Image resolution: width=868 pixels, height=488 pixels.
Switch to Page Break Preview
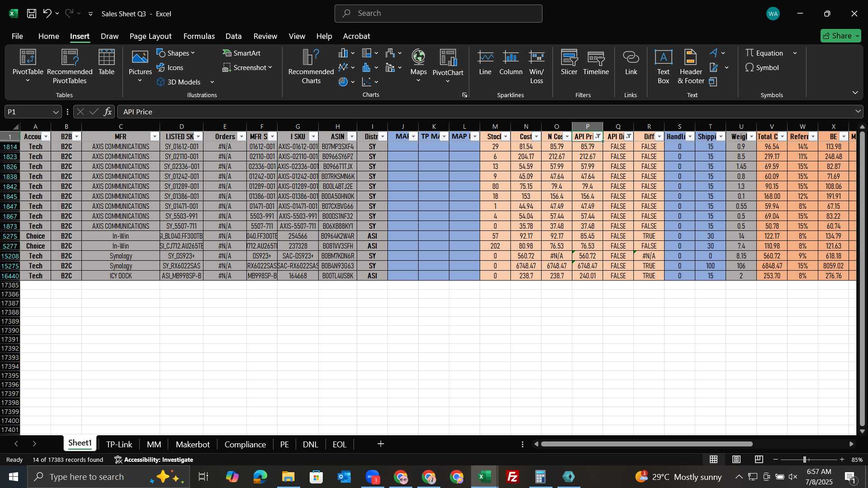[x=759, y=460]
